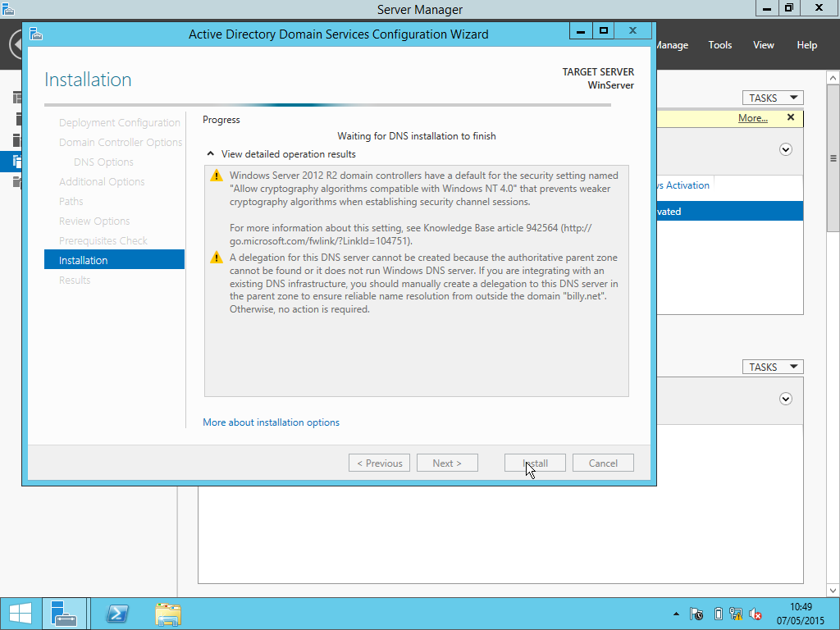The height and width of the screenshot is (630, 840).
Task: Dismiss the yellow notification bar
Action: [x=791, y=117]
